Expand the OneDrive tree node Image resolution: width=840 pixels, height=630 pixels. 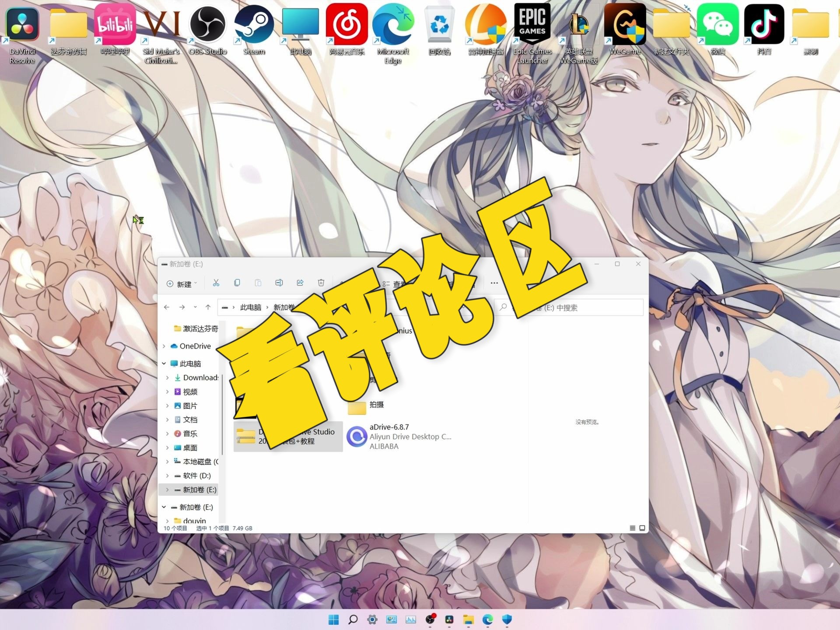point(164,346)
